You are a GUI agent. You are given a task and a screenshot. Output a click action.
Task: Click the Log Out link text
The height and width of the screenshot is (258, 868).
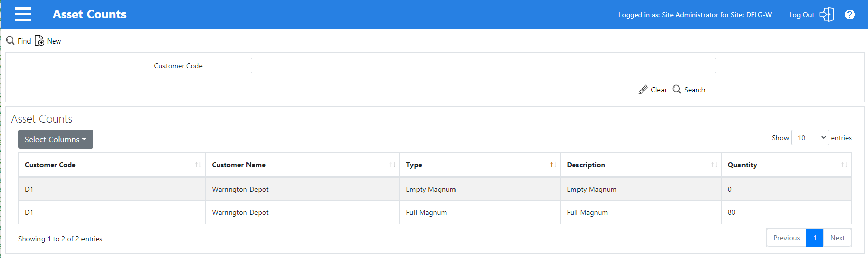pyautogui.click(x=802, y=15)
